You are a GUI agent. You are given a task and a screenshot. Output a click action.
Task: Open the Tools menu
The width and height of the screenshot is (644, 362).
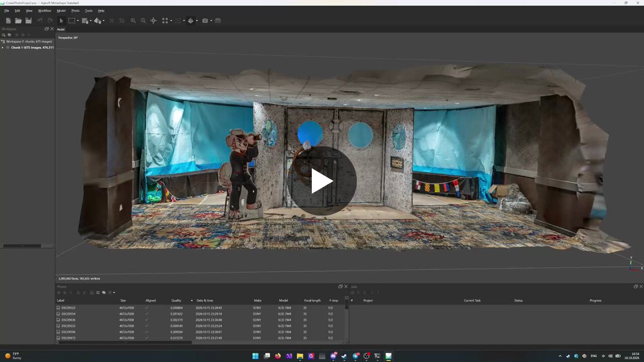coord(89,10)
